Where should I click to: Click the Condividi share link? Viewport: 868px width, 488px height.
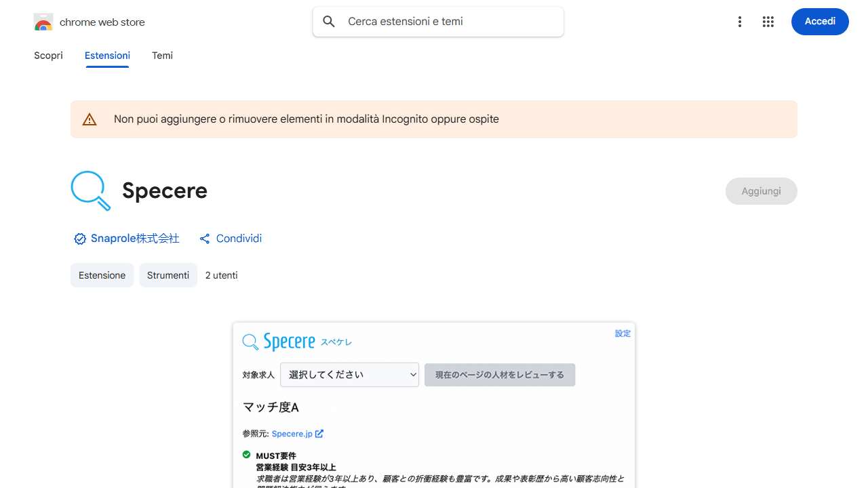(x=239, y=239)
